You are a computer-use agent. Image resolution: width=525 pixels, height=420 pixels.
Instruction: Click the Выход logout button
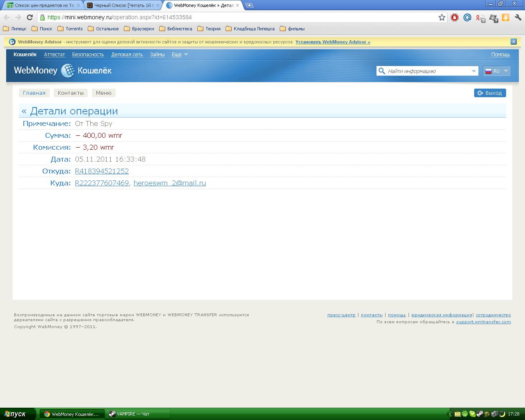pyautogui.click(x=490, y=93)
